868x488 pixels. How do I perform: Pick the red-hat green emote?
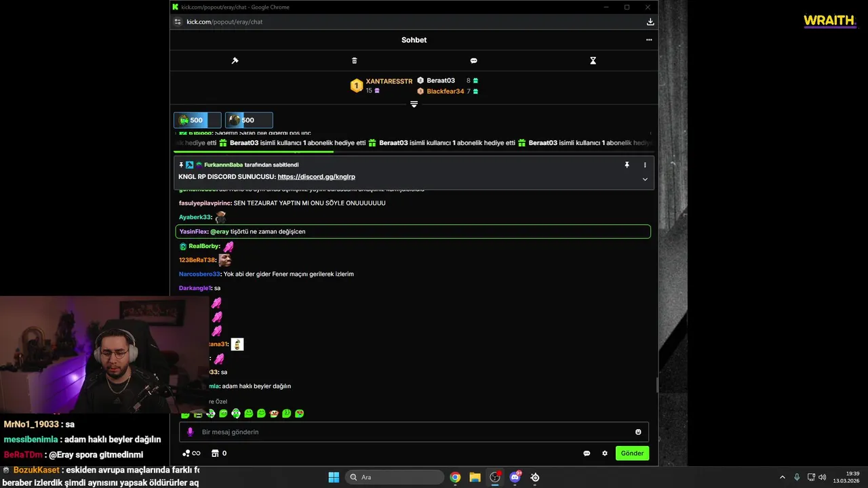(x=274, y=413)
